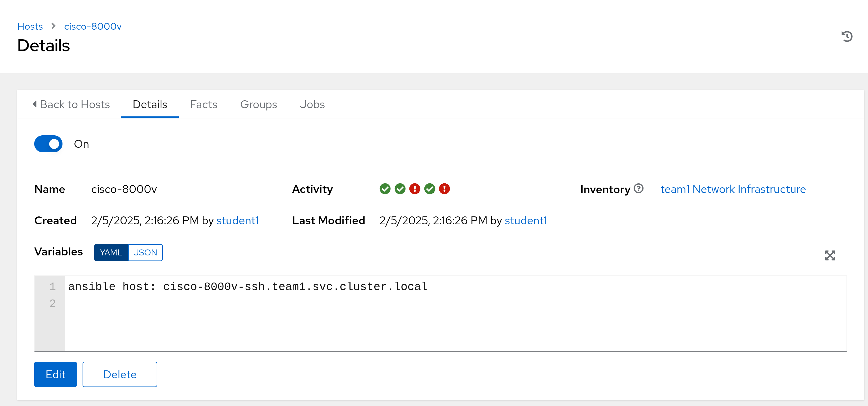Expand the variables editor to fullscreen
868x406 pixels.
tap(830, 255)
